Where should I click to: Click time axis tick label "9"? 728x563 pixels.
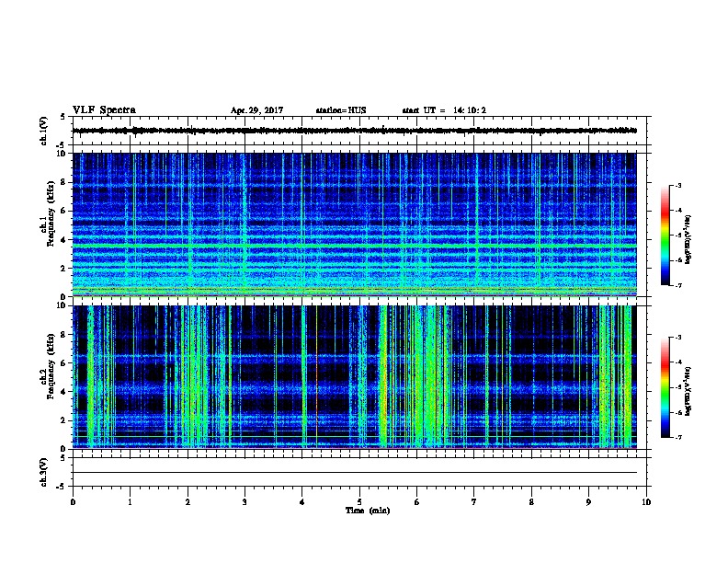click(588, 502)
